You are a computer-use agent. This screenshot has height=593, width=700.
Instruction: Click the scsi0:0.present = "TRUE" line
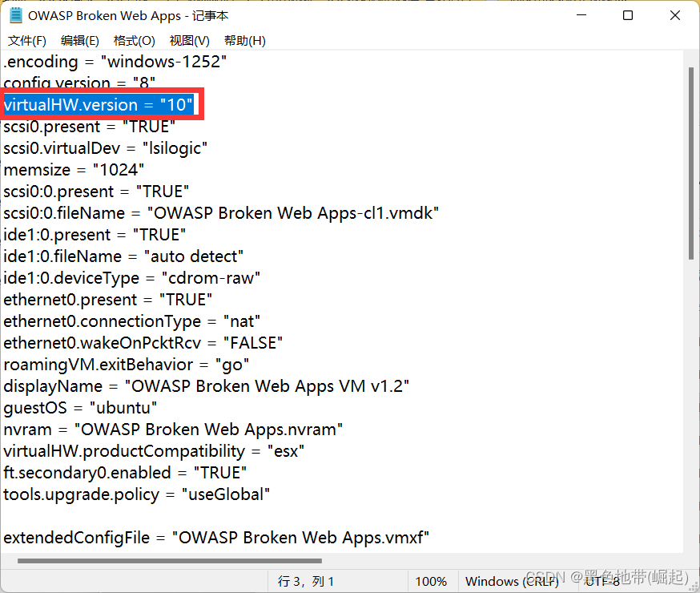[96, 192]
